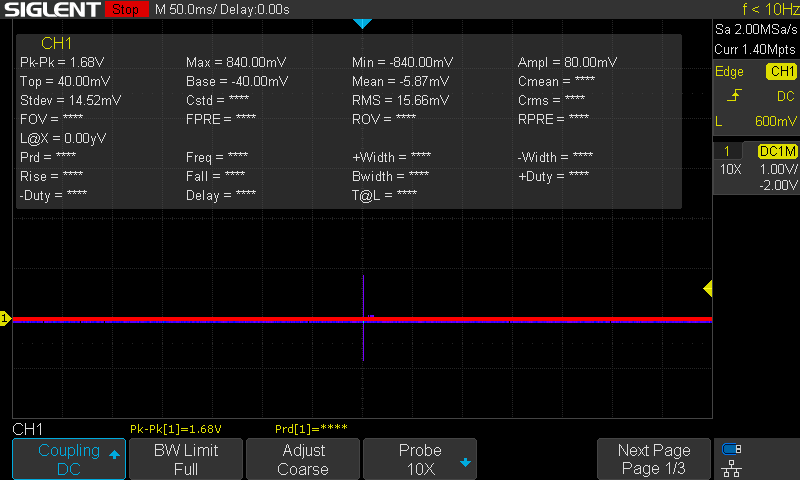Screen dimensions: 800x480
Task: Click the Pk-Pk = 1.68V measurement
Action: (x=62, y=62)
